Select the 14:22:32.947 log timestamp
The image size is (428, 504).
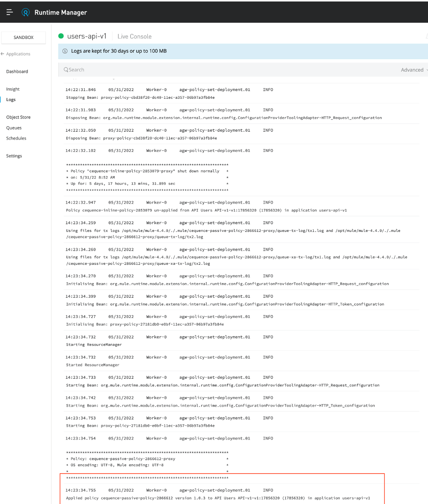80,203
